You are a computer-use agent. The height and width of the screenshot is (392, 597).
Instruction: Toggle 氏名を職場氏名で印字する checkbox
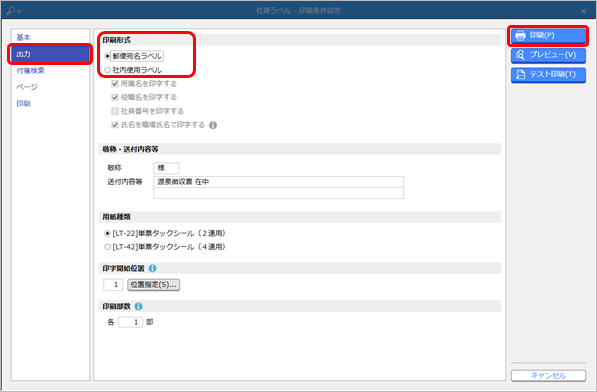(115, 125)
